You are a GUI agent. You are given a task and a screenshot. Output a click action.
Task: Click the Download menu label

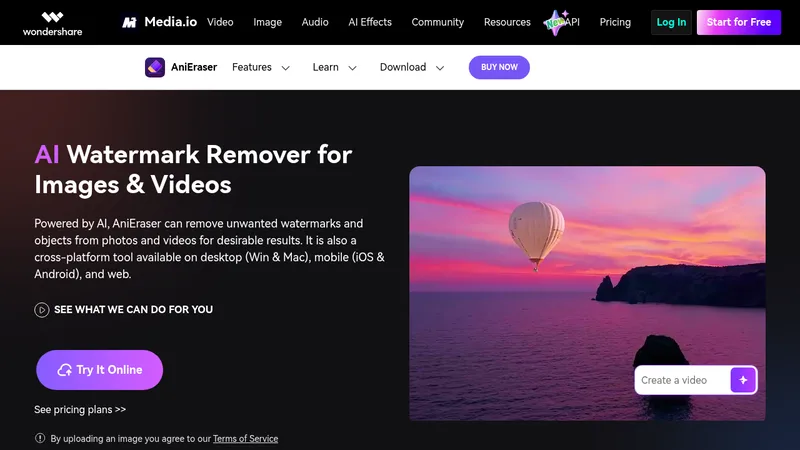(403, 67)
